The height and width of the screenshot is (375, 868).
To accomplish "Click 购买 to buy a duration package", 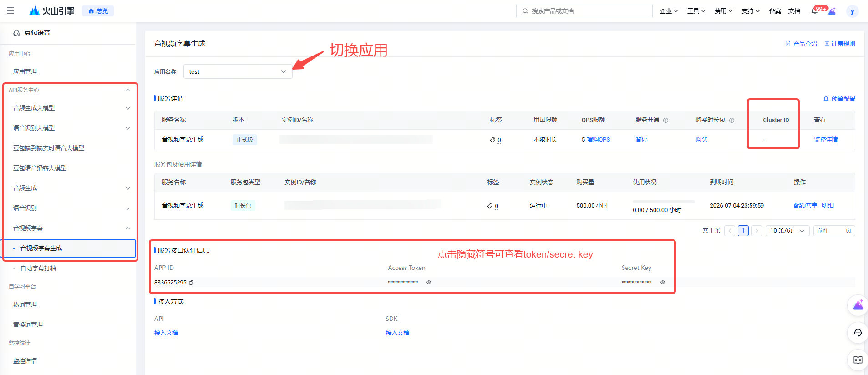I will (x=701, y=139).
